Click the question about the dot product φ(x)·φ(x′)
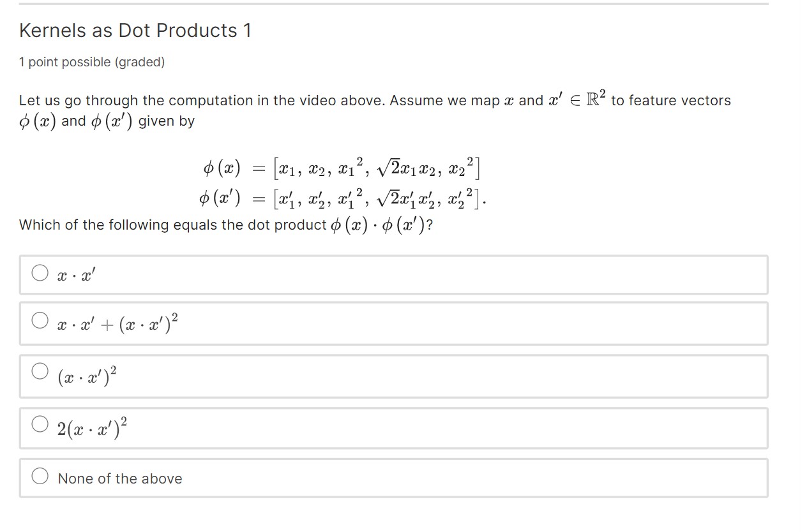 pyautogui.click(x=227, y=224)
